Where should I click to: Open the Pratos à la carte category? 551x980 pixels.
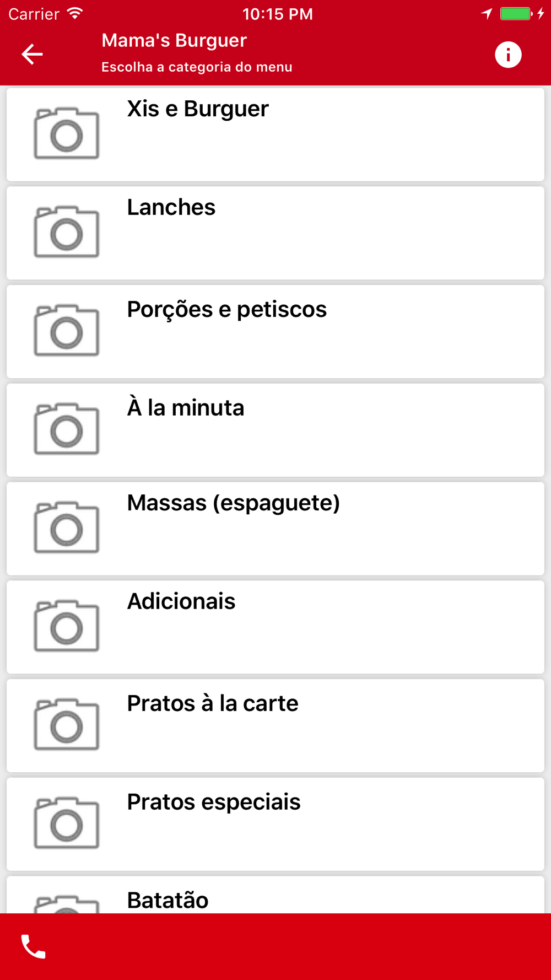(x=213, y=704)
